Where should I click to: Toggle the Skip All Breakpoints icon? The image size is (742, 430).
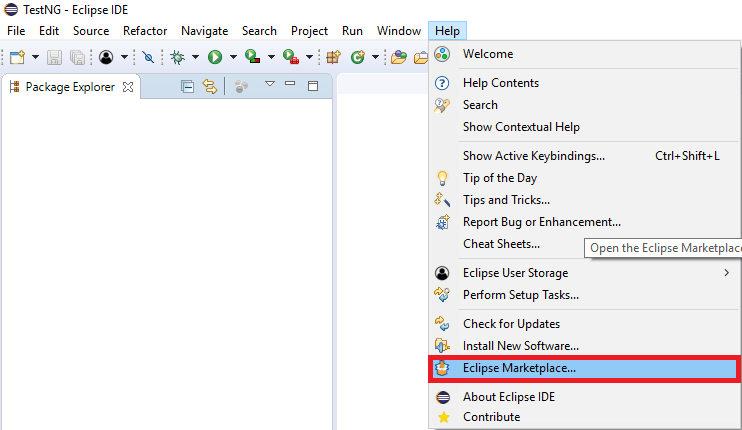(x=149, y=57)
